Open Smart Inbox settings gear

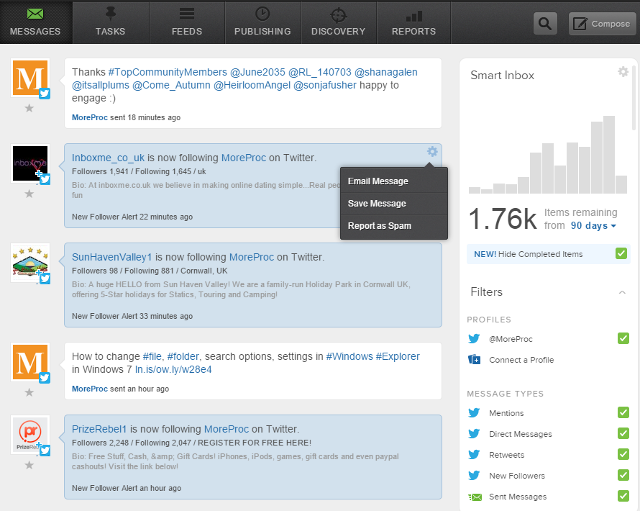(623, 72)
